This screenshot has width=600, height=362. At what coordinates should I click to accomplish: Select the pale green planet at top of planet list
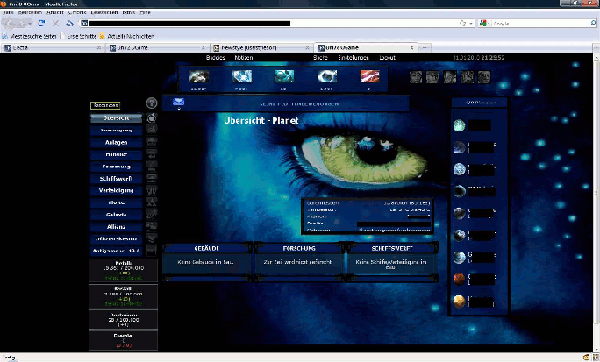(x=459, y=125)
